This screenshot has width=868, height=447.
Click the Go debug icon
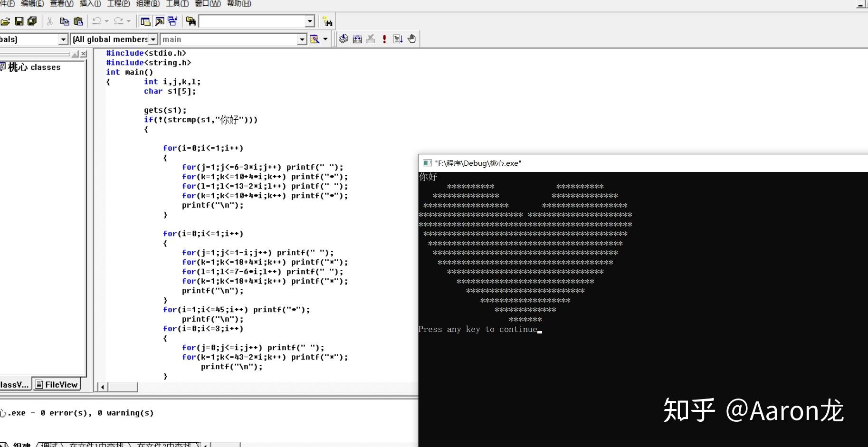coord(398,39)
